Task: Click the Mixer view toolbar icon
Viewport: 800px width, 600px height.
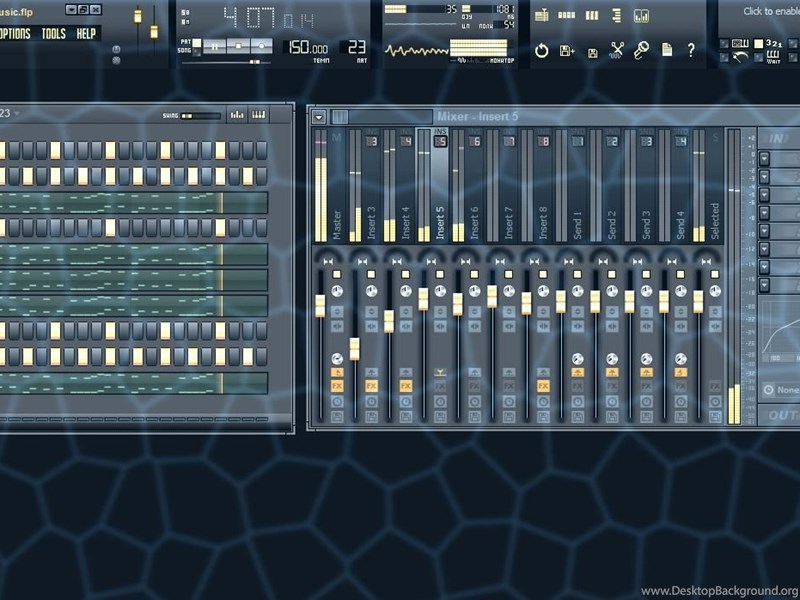Action: (x=641, y=16)
